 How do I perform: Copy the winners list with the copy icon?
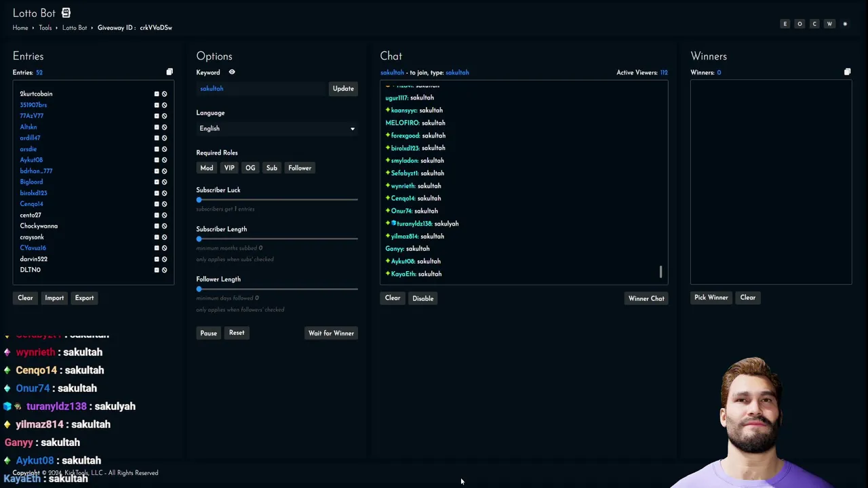coord(847,72)
